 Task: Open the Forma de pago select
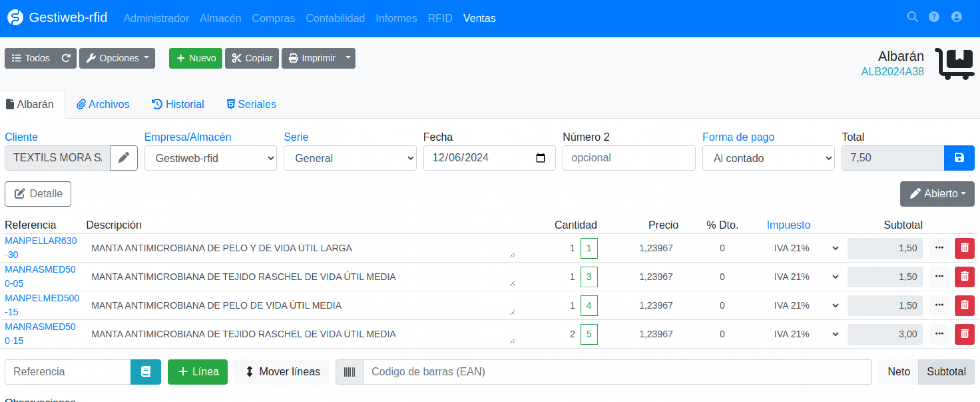pos(768,158)
